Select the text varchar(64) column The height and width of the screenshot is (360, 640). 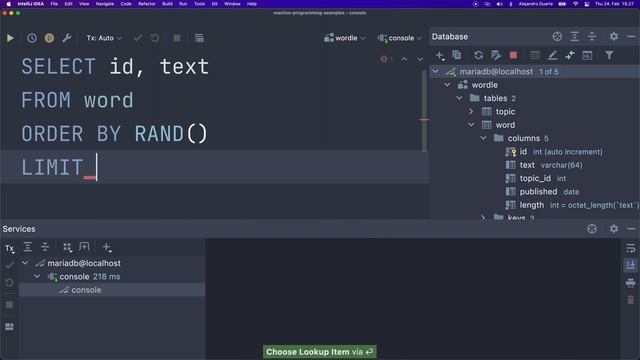544,165
